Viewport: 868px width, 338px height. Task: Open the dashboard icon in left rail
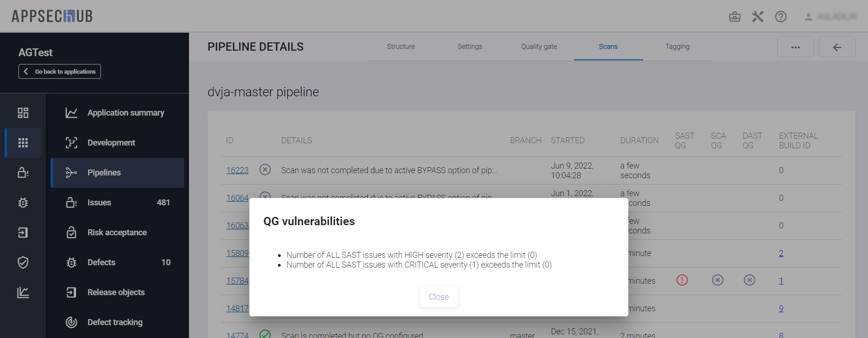pos(23,113)
